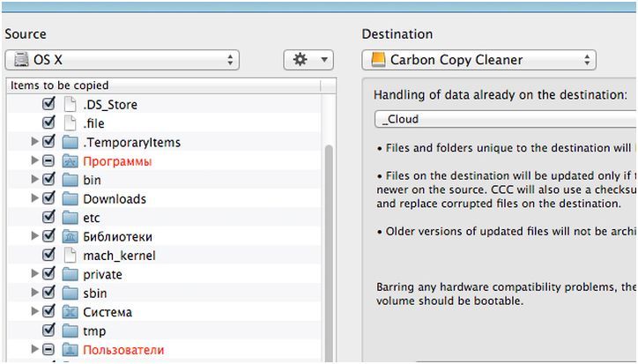Click the Система system folder icon

coord(70,312)
